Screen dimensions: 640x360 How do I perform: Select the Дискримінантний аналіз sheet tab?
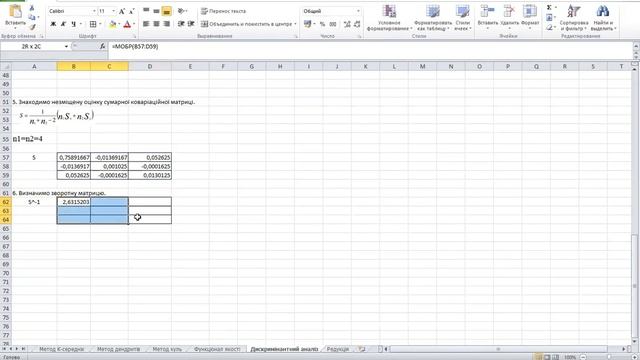point(284,349)
